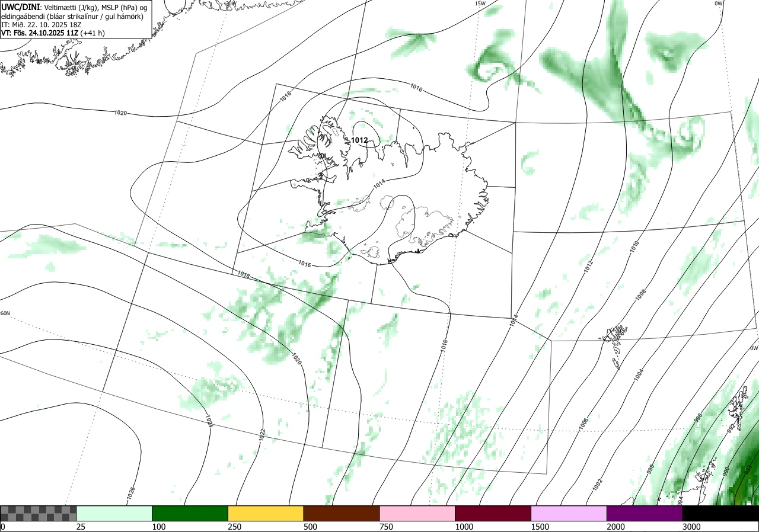Click the '990' isobar label
Image resolution: width=759 pixels, height=532 pixels.
727,471
